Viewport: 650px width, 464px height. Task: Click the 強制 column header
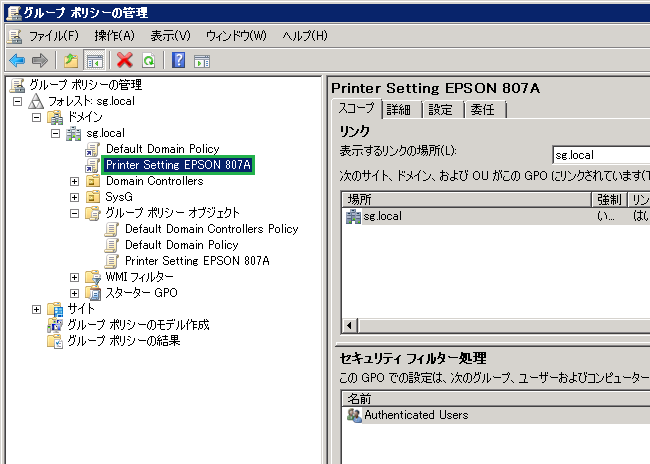click(x=609, y=200)
